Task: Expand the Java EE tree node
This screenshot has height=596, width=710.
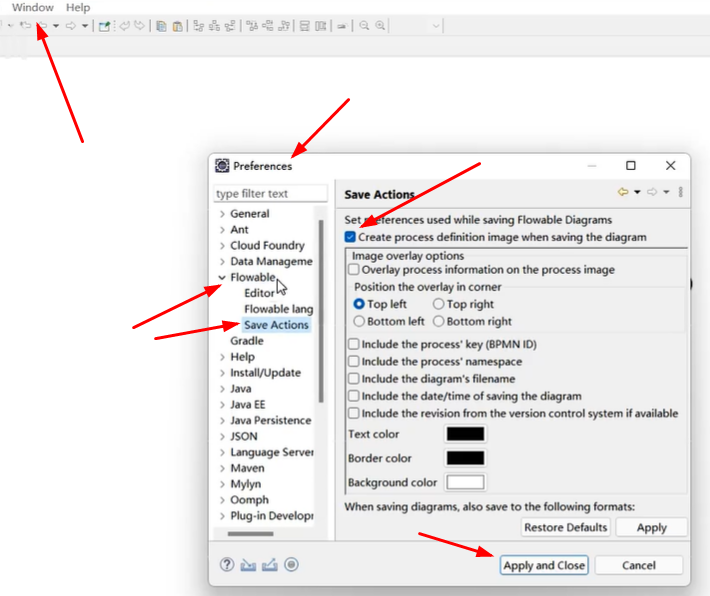Action: click(x=222, y=404)
